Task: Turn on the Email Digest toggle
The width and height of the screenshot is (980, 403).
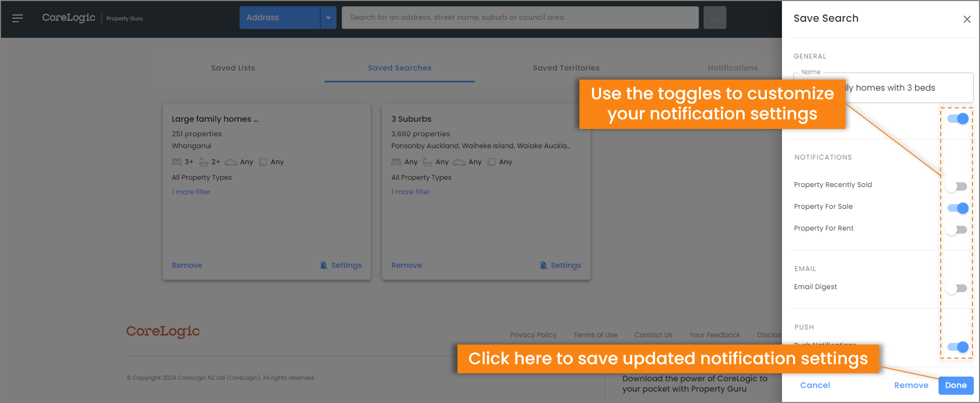Action: pyautogui.click(x=956, y=288)
